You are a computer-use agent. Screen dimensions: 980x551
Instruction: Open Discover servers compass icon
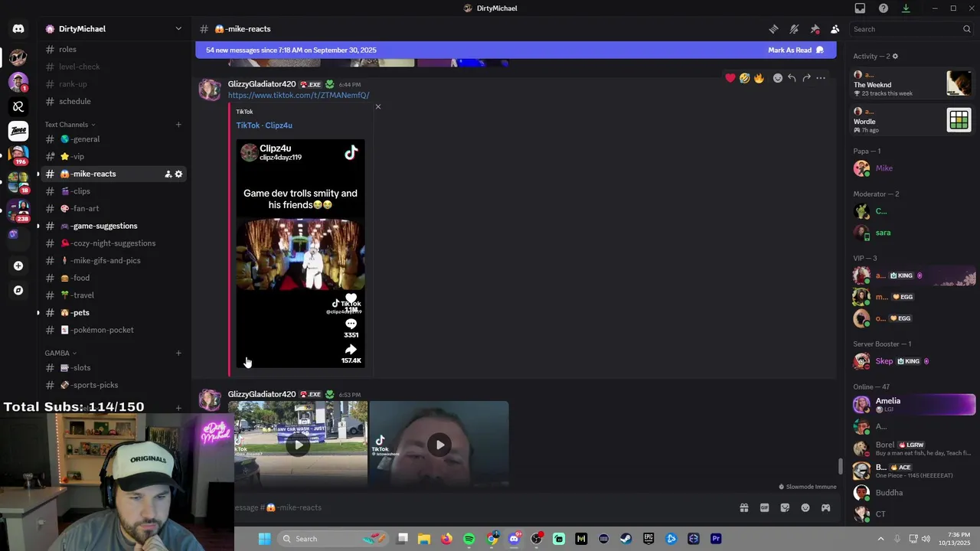[x=18, y=291]
